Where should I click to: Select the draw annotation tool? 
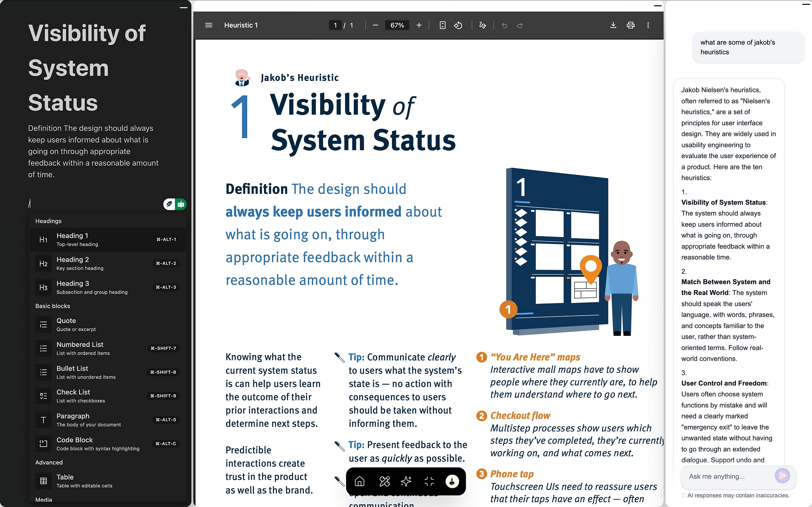(483, 25)
